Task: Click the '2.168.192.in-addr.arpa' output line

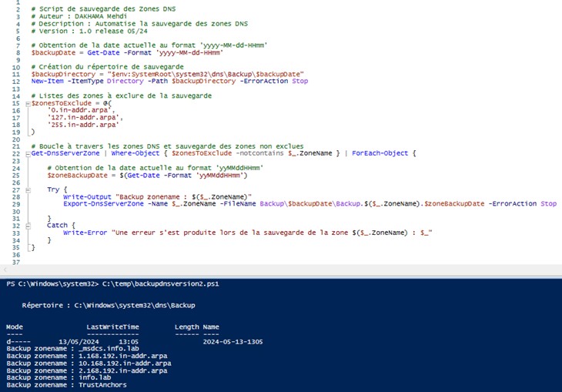Action: coord(87,370)
